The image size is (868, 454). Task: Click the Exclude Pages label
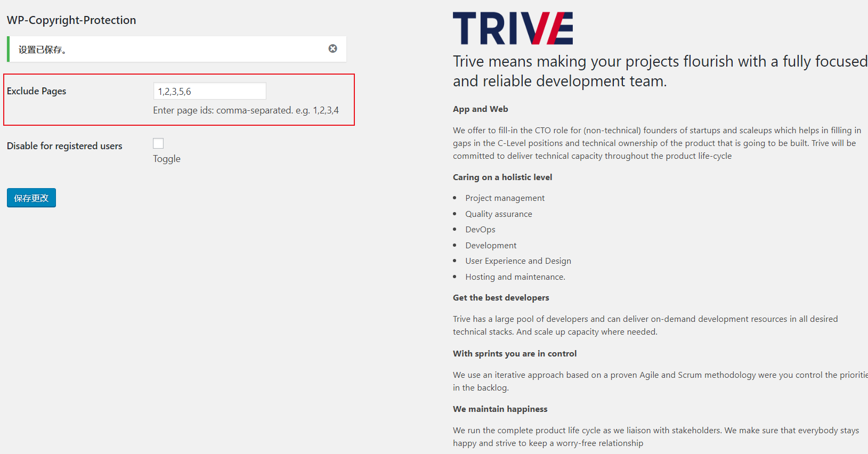37,91
